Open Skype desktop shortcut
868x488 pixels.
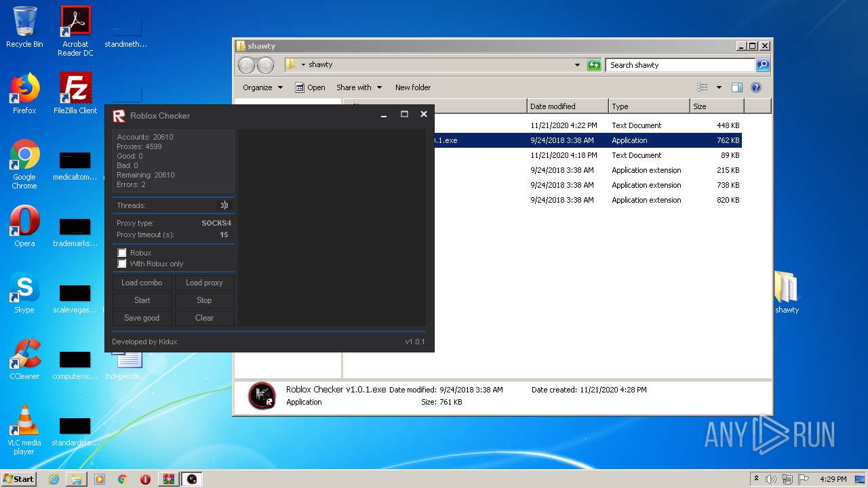pyautogui.click(x=24, y=293)
